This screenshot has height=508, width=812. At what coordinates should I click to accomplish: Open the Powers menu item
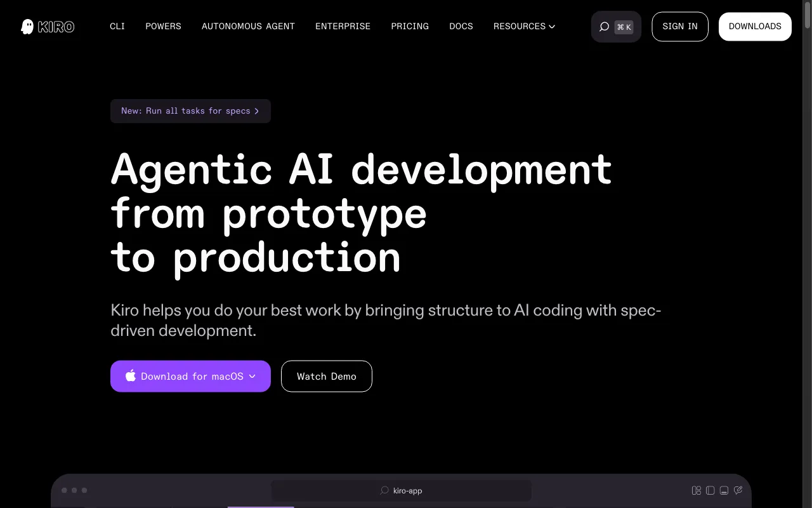[163, 26]
